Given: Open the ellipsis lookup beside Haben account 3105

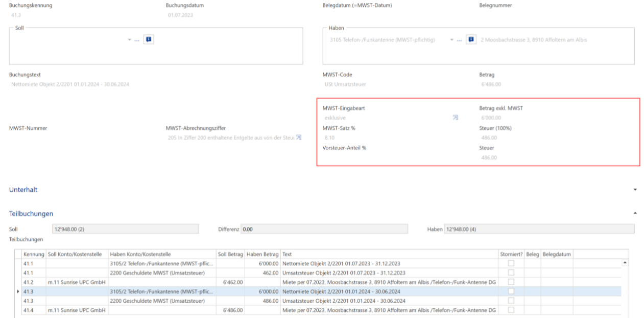Looking at the screenshot, I should [x=460, y=40].
